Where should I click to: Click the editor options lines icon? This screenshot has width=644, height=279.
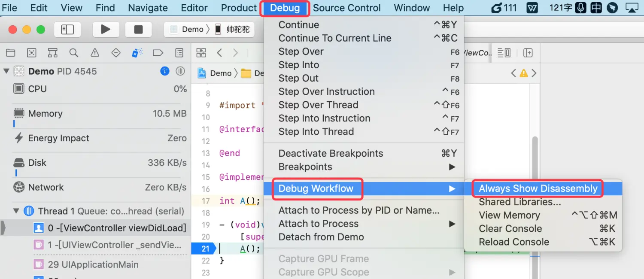pyautogui.click(x=504, y=53)
